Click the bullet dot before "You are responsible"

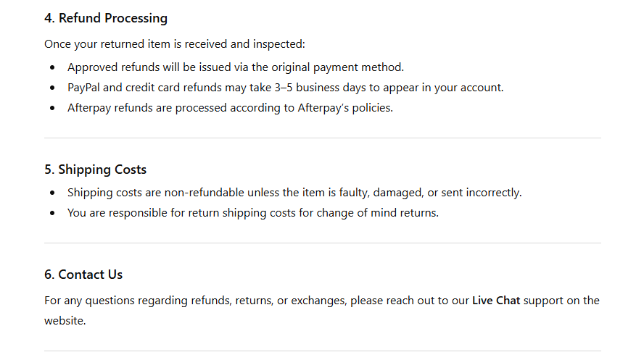click(x=52, y=213)
